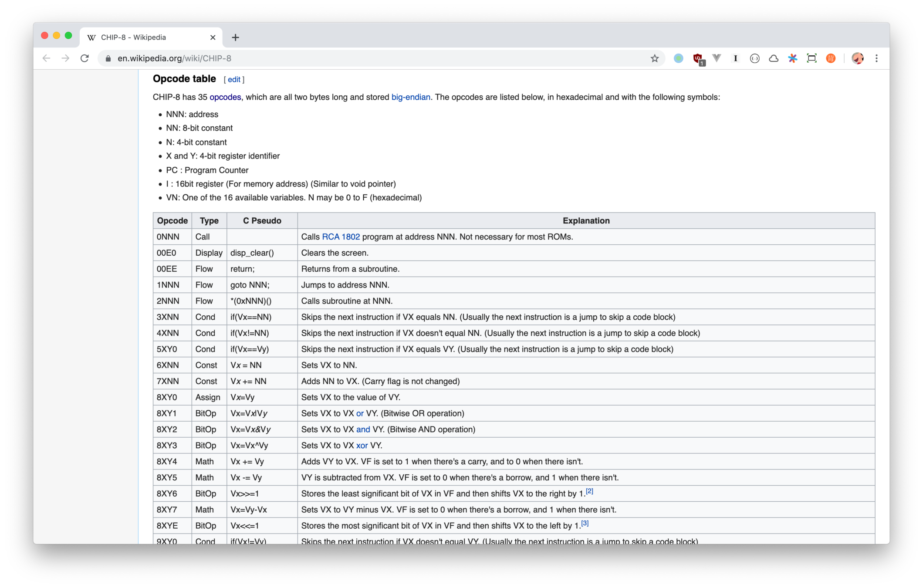
Task: Close the CHIP-8 Wikipedia tab
Action: [213, 37]
